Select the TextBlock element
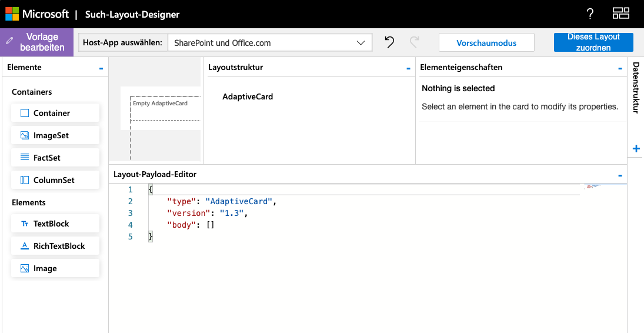This screenshot has height=333, width=644. pos(55,223)
